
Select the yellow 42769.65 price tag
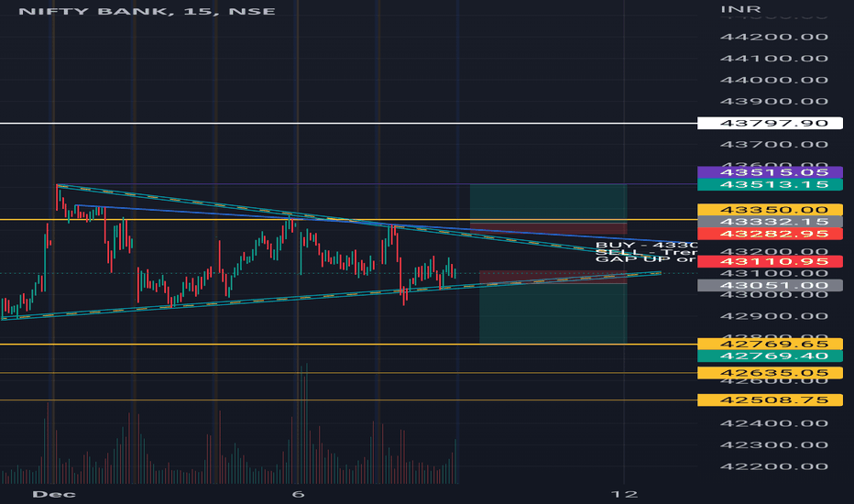pos(770,344)
